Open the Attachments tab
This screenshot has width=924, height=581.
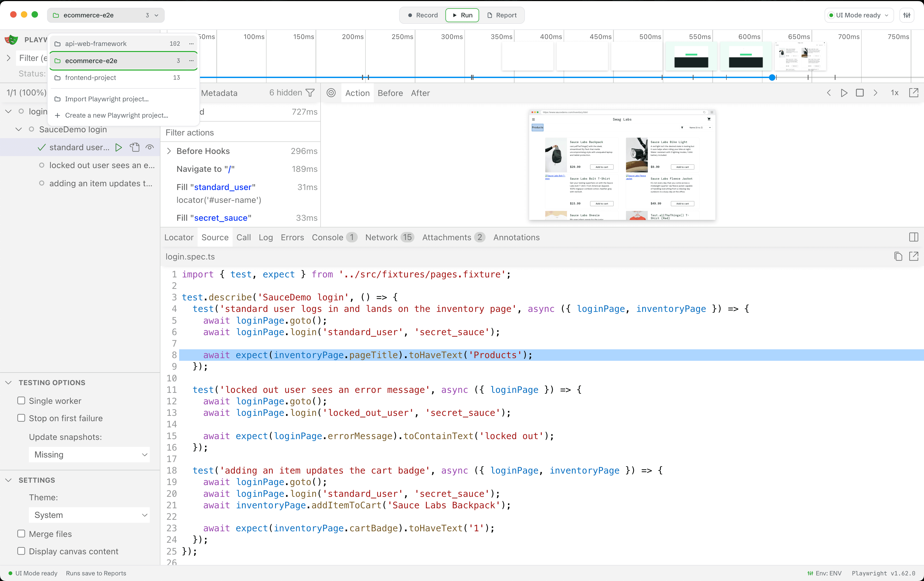point(453,237)
